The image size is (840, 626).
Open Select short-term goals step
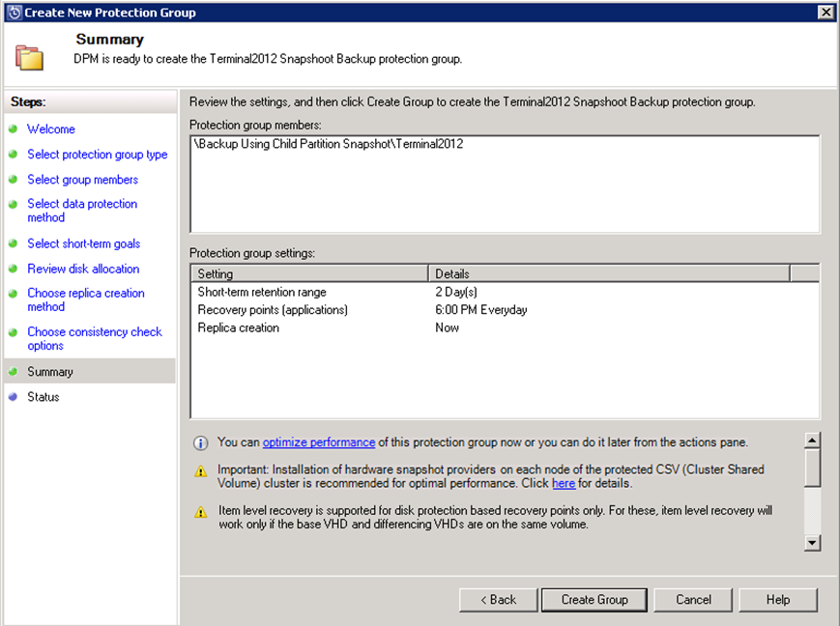coord(83,243)
